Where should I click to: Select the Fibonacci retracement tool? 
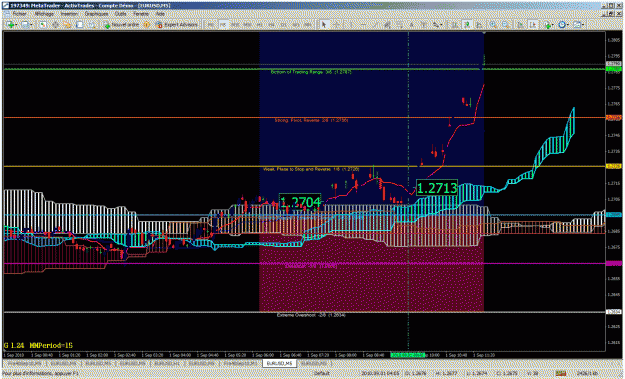(x=399, y=25)
